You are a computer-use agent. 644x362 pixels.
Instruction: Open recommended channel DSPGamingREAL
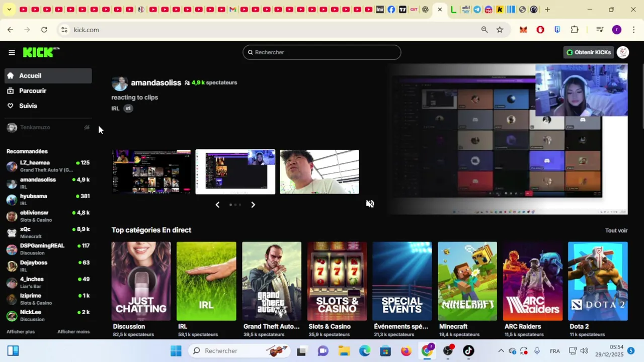click(48, 249)
